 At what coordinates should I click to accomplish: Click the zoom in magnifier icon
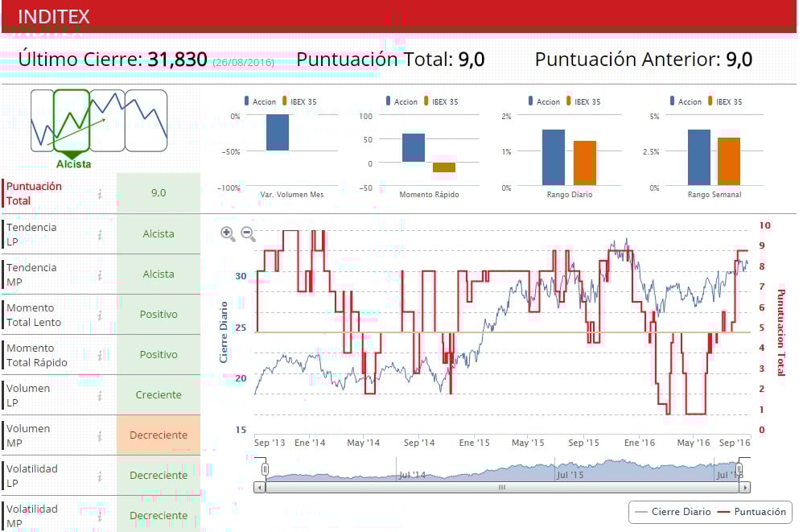point(228,234)
